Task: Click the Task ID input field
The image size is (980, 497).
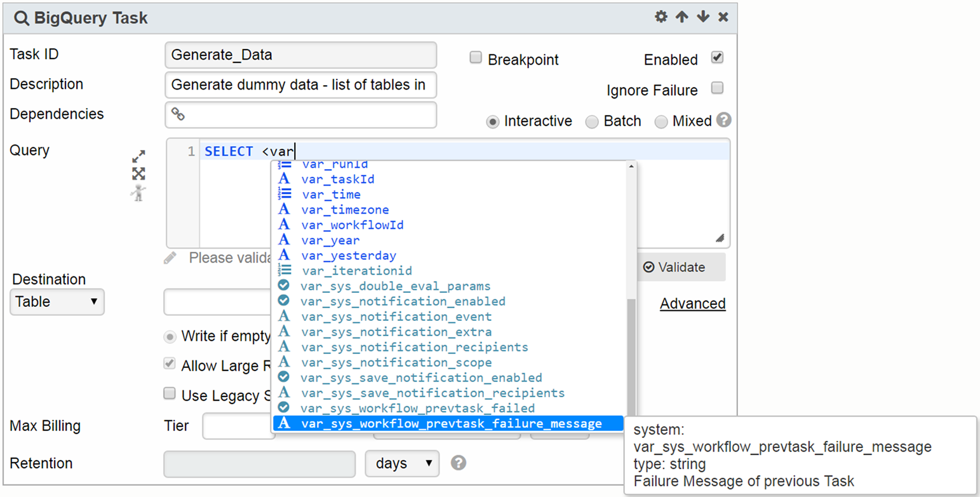Action: click(300, 55)
